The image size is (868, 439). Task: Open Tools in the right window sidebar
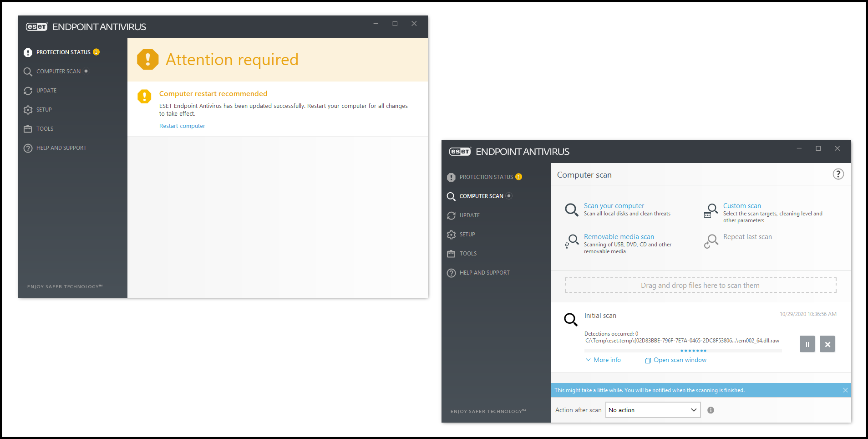click(x=468, y=254)
